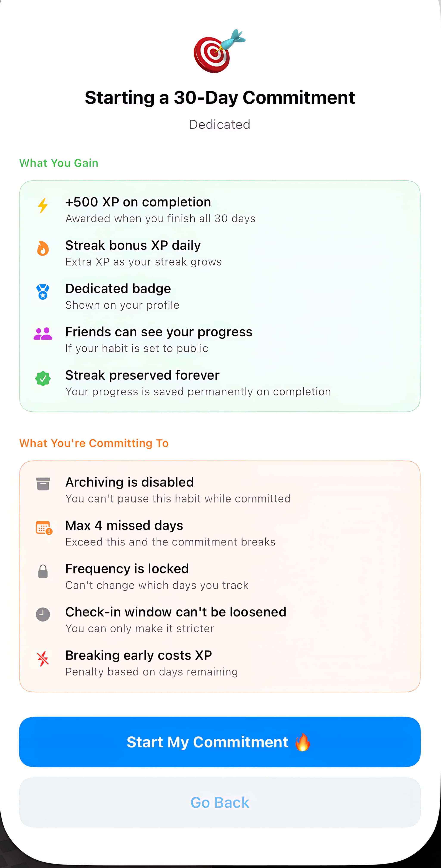Tap the purple friends icon
Viewport: 441px width, 868px height.
43,334
